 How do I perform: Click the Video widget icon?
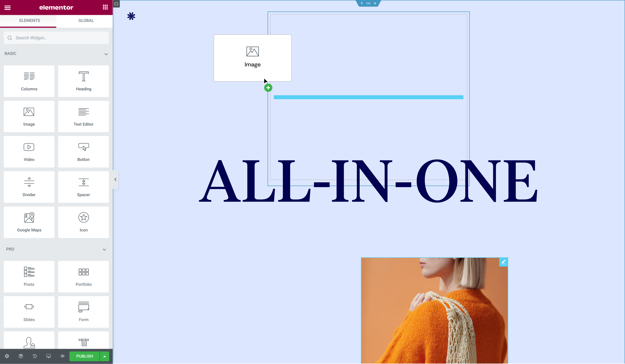point(29,151)
